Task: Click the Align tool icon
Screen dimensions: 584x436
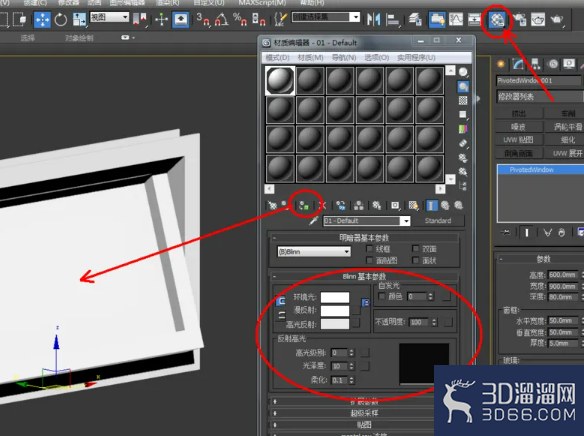Action: [x=392, y=19]
